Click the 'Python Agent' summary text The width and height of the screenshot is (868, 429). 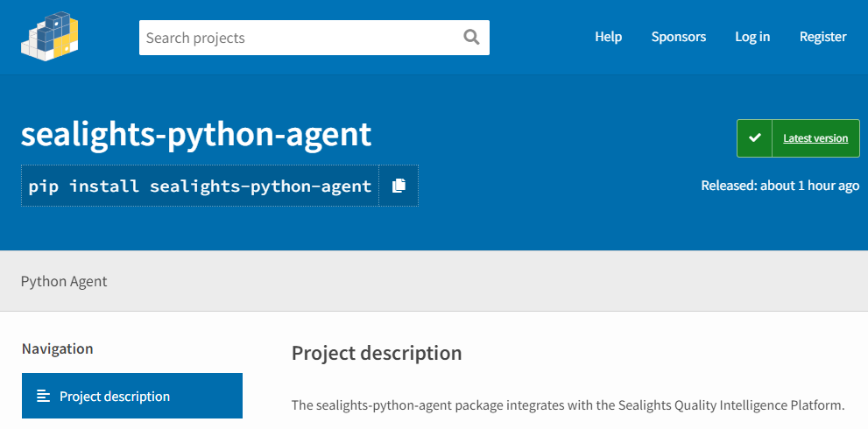tap(64, 281)
